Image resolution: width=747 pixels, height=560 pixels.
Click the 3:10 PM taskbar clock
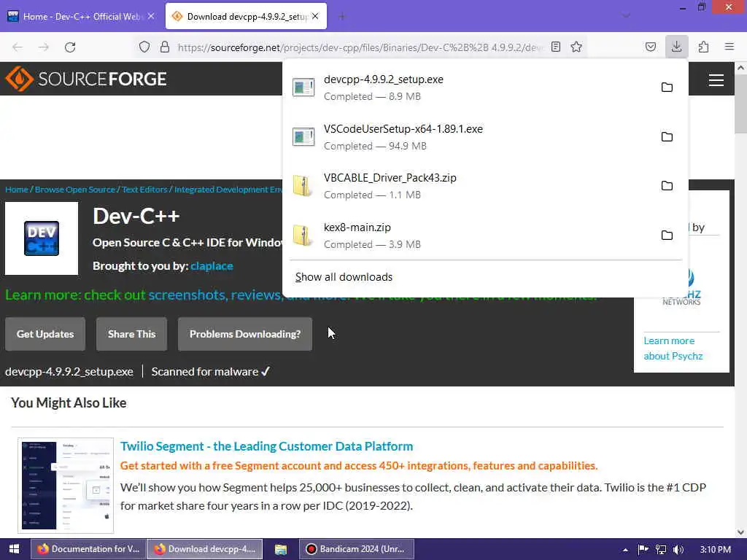click(x=716, y=550)
